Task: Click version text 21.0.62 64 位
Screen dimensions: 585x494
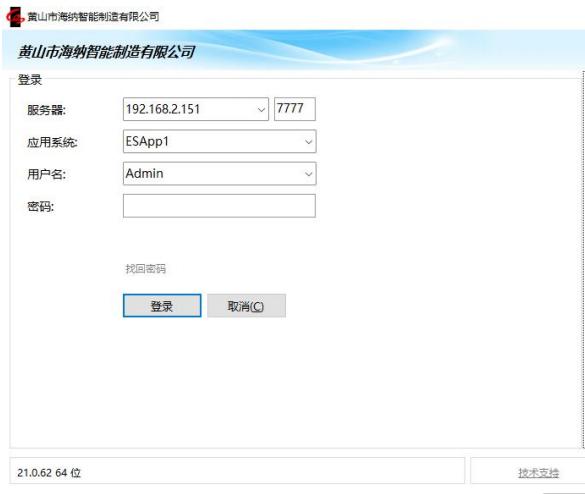Action: click(x=49, y=473)
